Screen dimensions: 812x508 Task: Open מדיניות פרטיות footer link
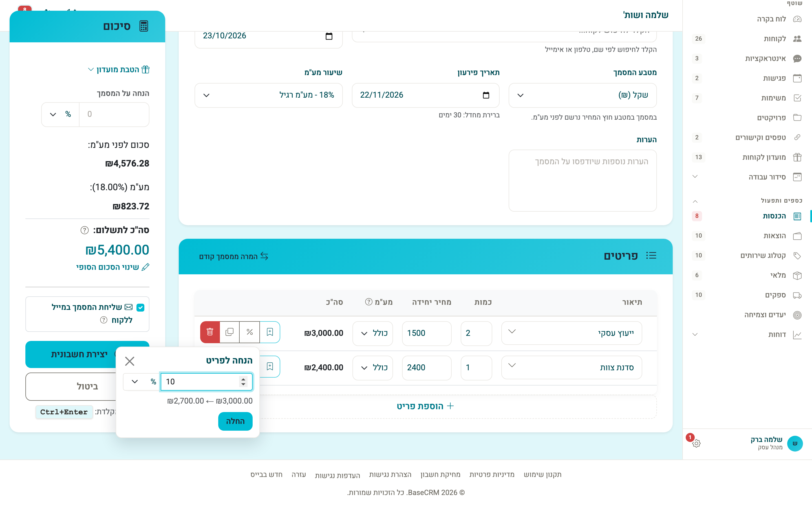[491, 474]
